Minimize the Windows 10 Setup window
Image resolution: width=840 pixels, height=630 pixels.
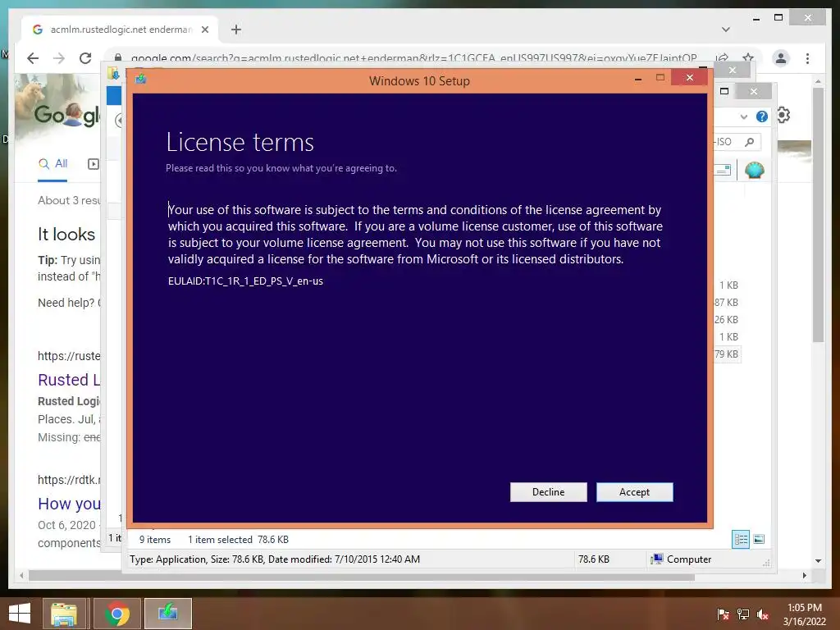(x=638, y=79)
